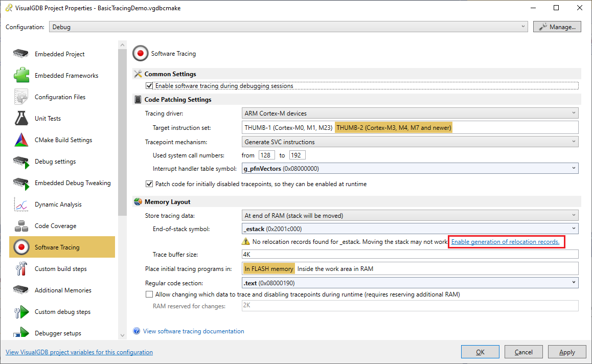
Task: Click the Configuration Files gear icon
Action: [21, 97]
